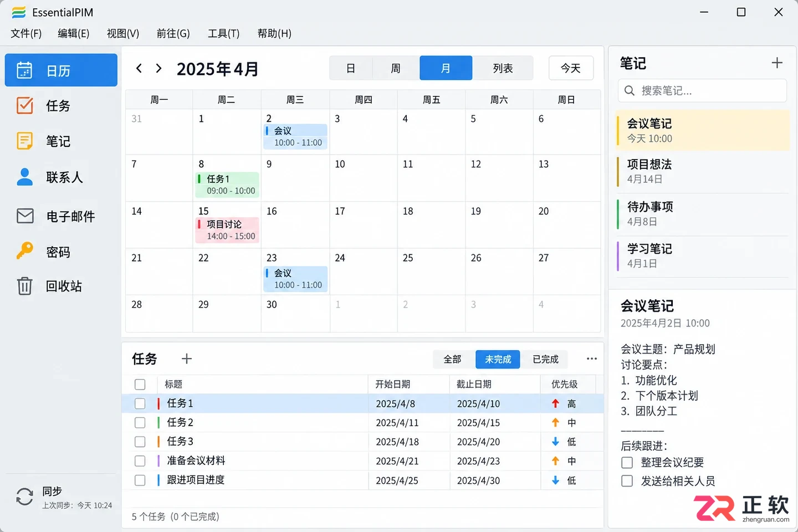Switch calendar to list (列表) view

[503, 68]
